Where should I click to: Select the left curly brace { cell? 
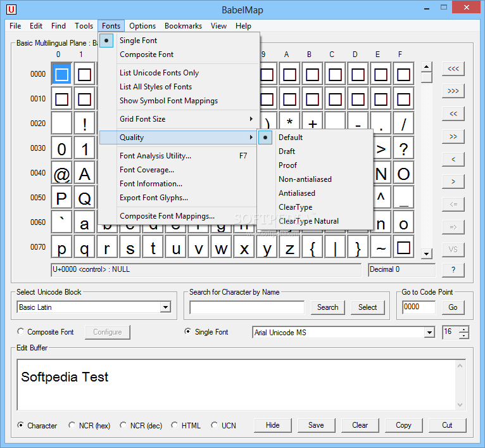pos(312,248)
